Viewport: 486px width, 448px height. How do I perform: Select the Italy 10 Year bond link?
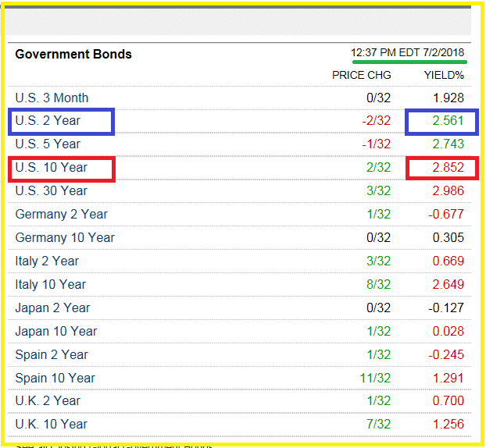coord(50,285)
